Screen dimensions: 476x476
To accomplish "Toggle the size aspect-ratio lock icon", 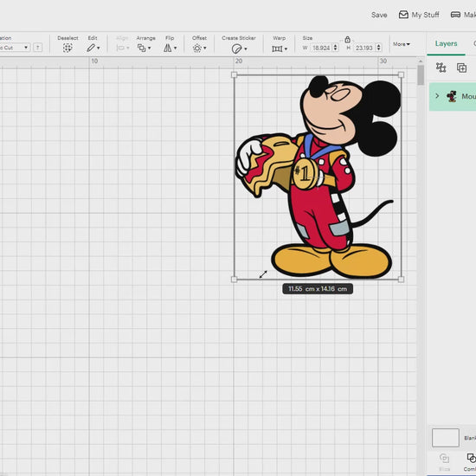I will (x=348, y=40).
